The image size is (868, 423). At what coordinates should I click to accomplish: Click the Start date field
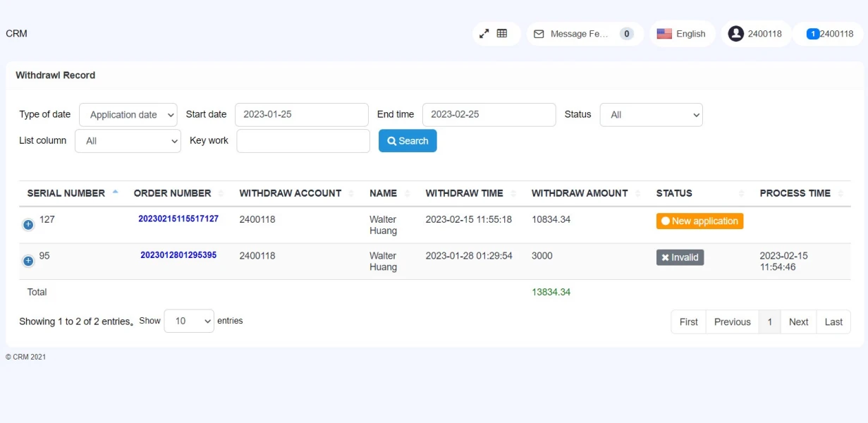(302, 115)
